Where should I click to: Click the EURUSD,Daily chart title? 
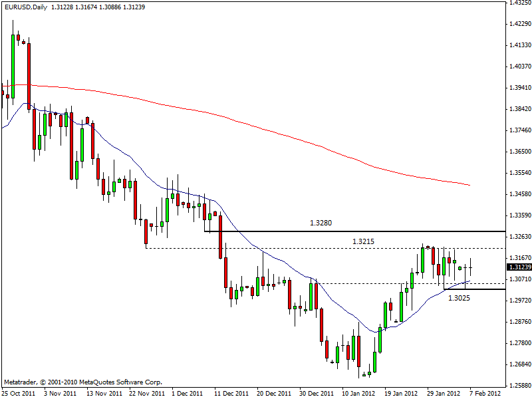24,7
